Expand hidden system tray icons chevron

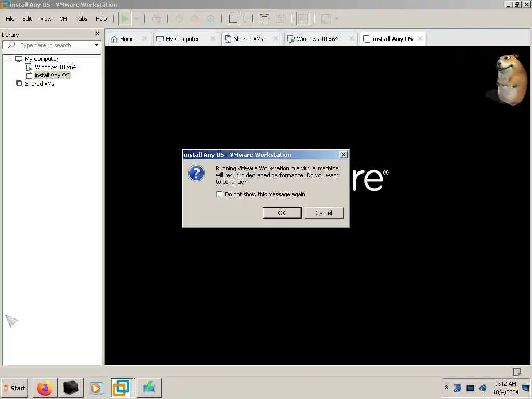pos(446,388)
